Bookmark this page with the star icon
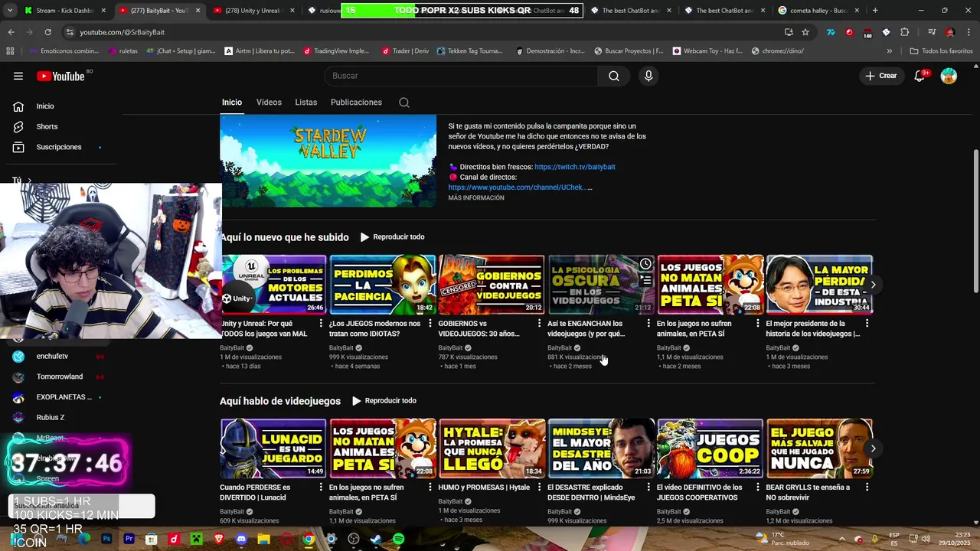 [805, 32]
